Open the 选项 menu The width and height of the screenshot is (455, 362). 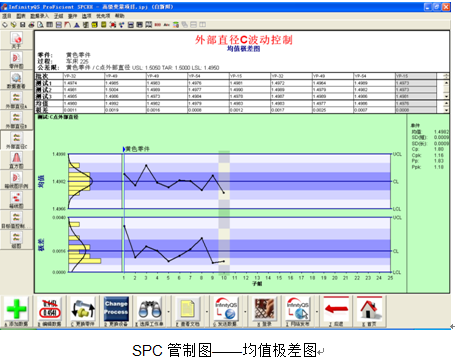(87, 16)
